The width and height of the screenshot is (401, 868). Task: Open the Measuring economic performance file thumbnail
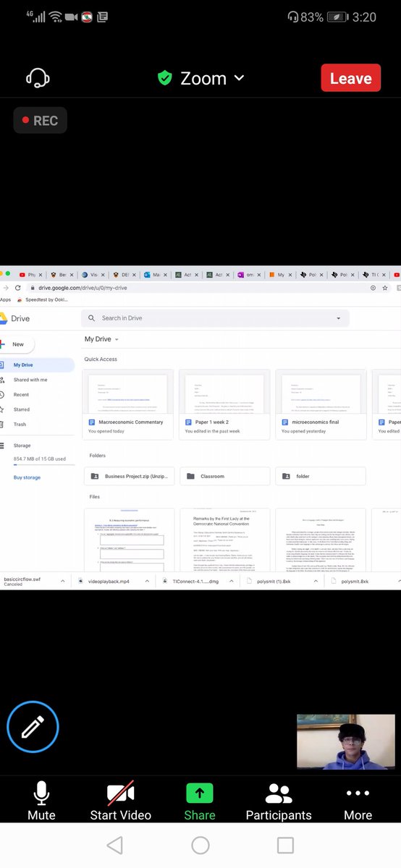[130, 540]
